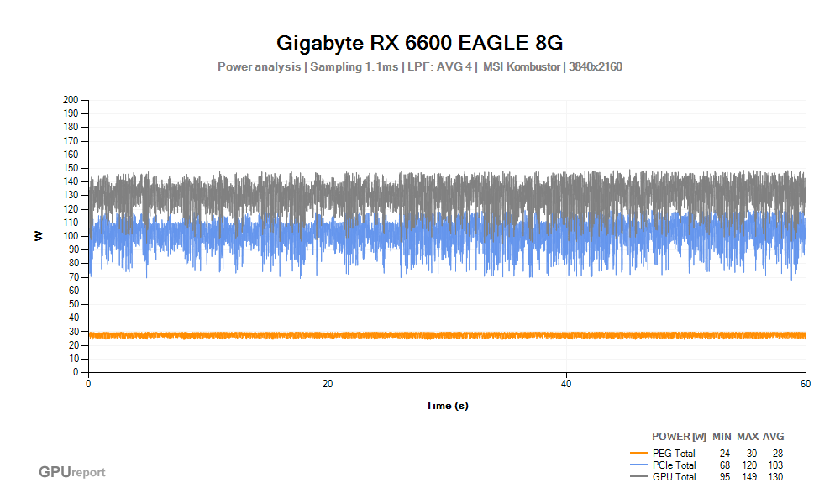Click the W y-axis label
Viewport: 840px width, 504px height.
tap(39, 236)
